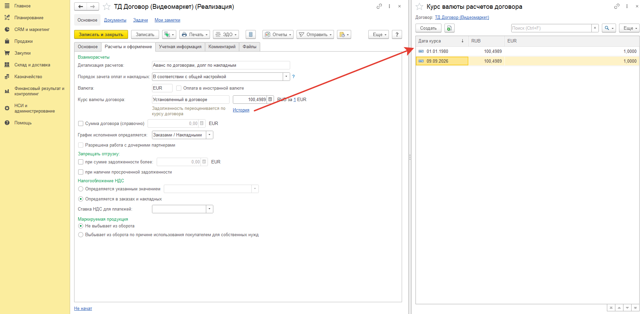The width and height of the screenshot is (644, 314).
Task: Open Казначейство section in the sidebar
Action: coord(28,76)
